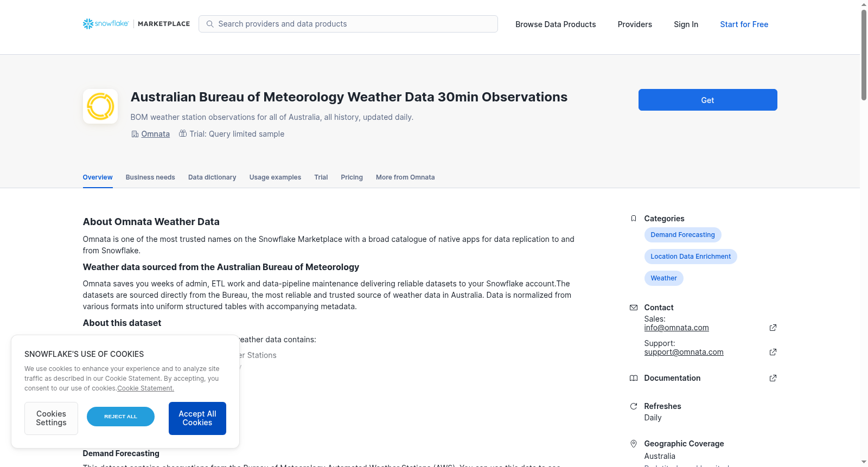Screen dimensions: 868x467
Task: Click the blue Get button
Action: [x=707, y=100]
